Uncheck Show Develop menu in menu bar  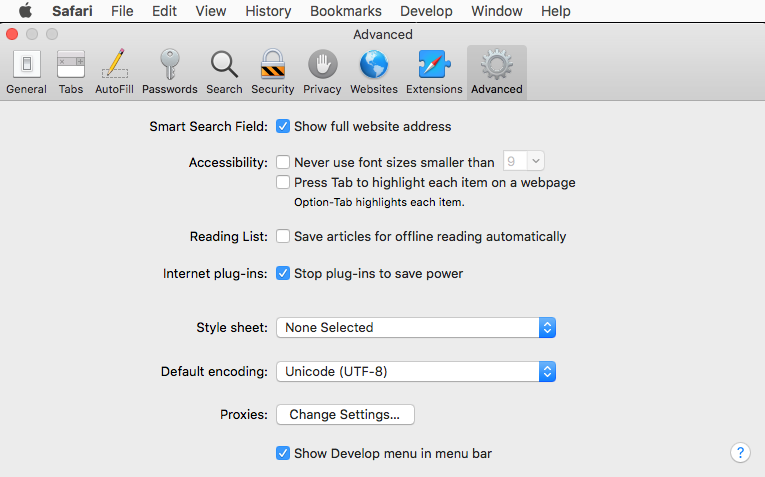(283, 453)
